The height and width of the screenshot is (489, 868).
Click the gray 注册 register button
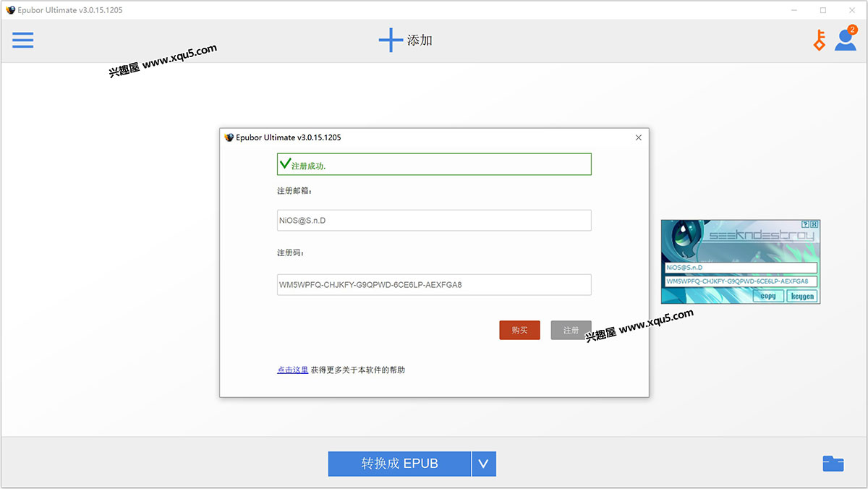click(571, 330)
